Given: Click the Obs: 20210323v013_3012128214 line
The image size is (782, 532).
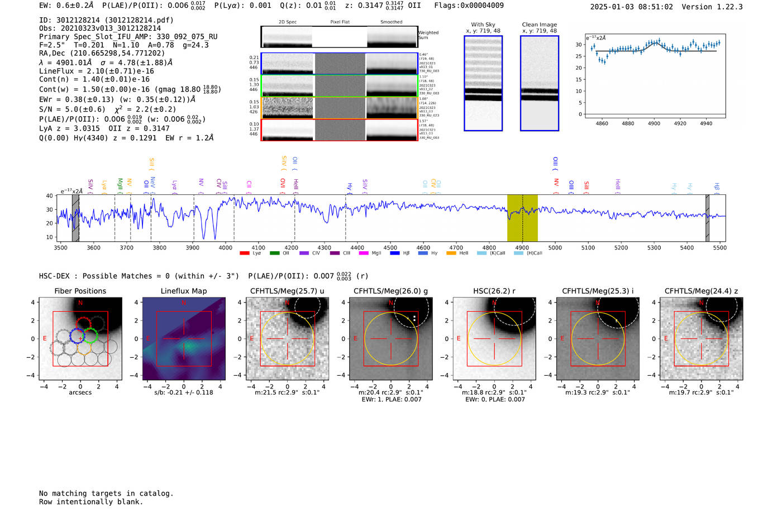Looking at the screenshot, I should click(x=100, y=28).
